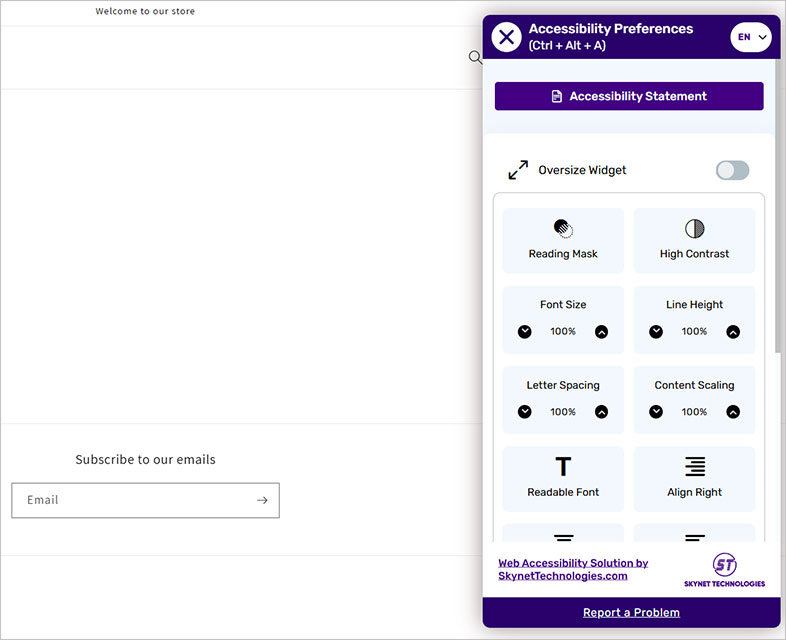The image size is (786, 640).
Task: Open the Report a Problem link
Action: click(x=631, y=612)
